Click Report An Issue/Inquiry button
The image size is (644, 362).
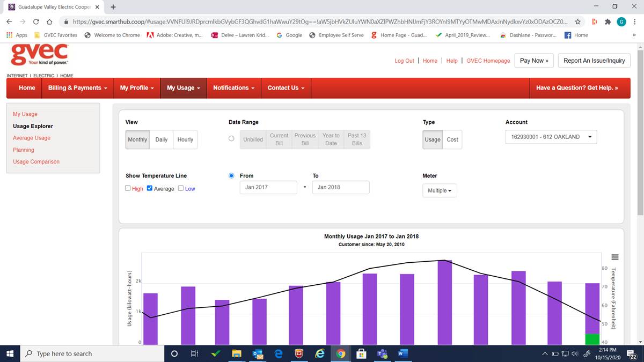tap(594, 61)
